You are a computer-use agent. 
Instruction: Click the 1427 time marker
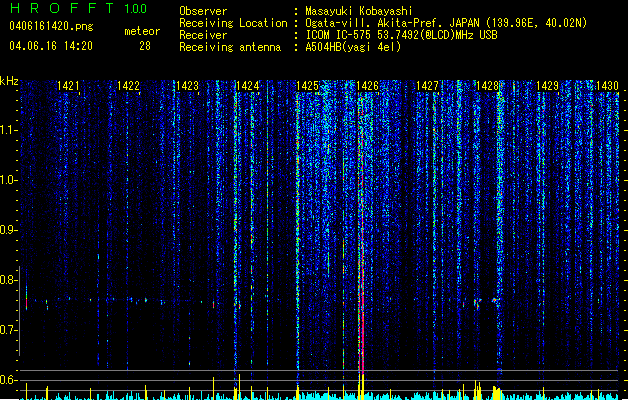427,86
